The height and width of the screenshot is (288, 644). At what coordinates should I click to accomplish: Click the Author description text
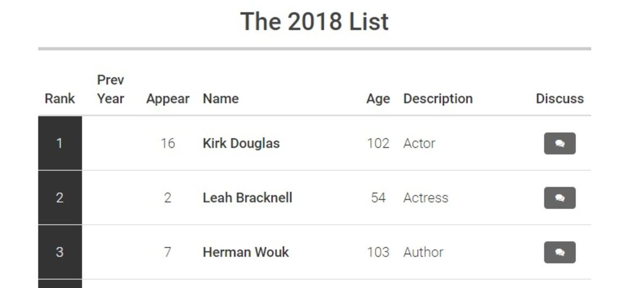[x=423, y=252]
